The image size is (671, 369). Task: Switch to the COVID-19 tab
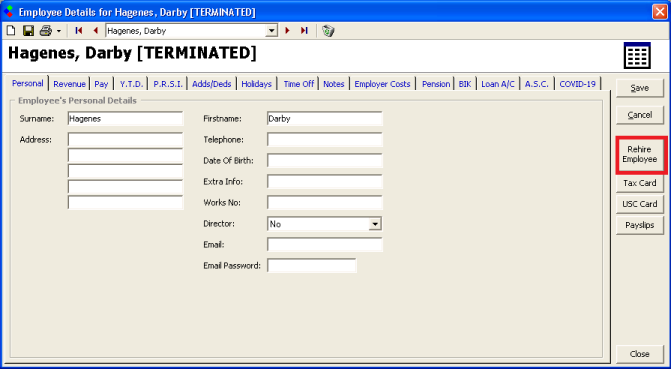tap(578, 84)
